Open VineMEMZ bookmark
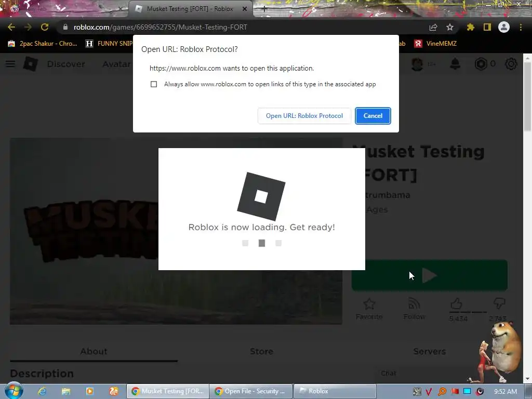The width and height of the screenshot is (532, 399). click(x=436, y=44)
